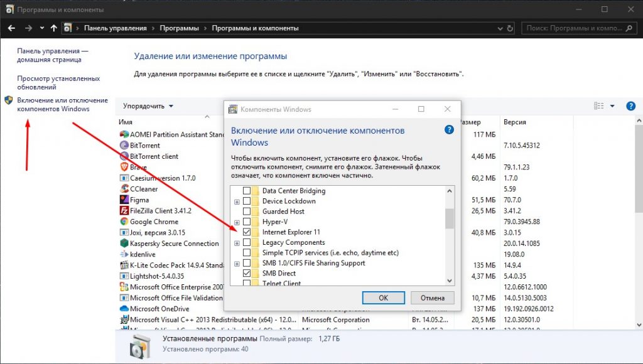Click the Отмена button
The height and width of the screenshot is (364, 643).
432,298
